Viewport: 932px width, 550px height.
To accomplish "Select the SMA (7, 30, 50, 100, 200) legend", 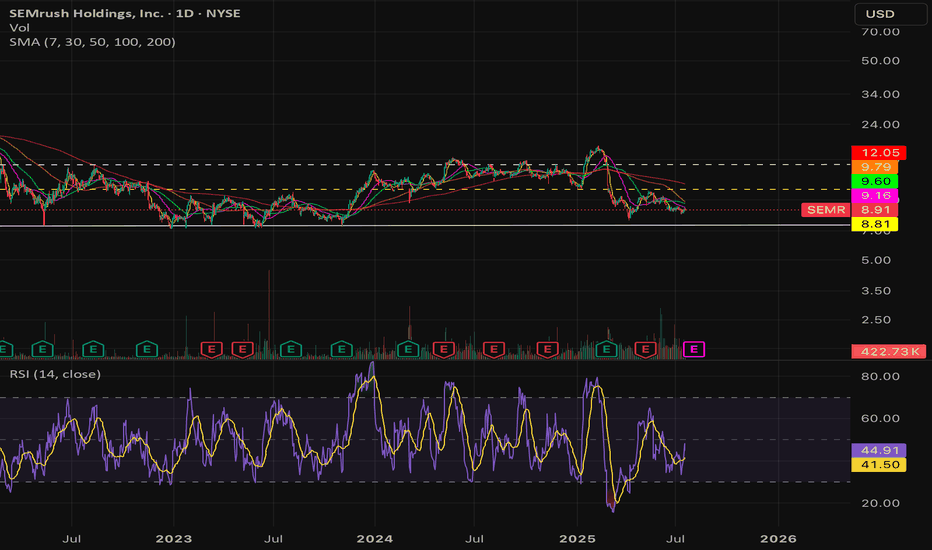I will click(x=92, y=42).
